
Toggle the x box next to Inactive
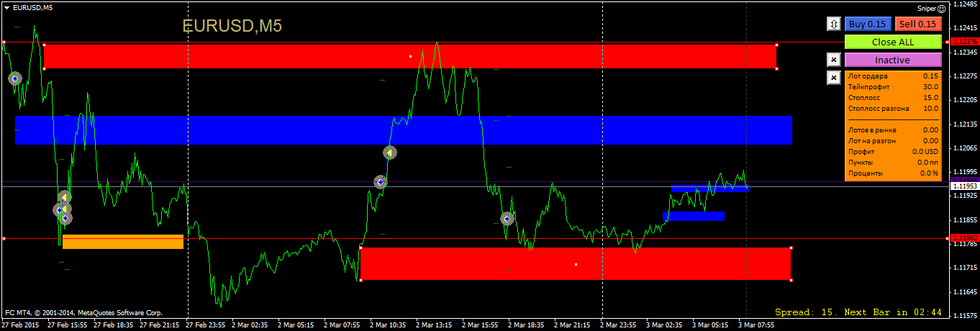(833, 60)
